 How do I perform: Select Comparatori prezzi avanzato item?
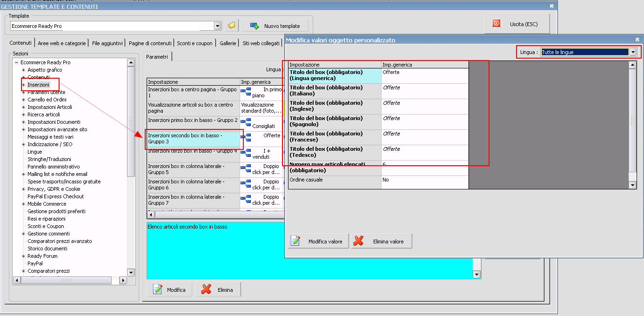(x=60, y=241)
